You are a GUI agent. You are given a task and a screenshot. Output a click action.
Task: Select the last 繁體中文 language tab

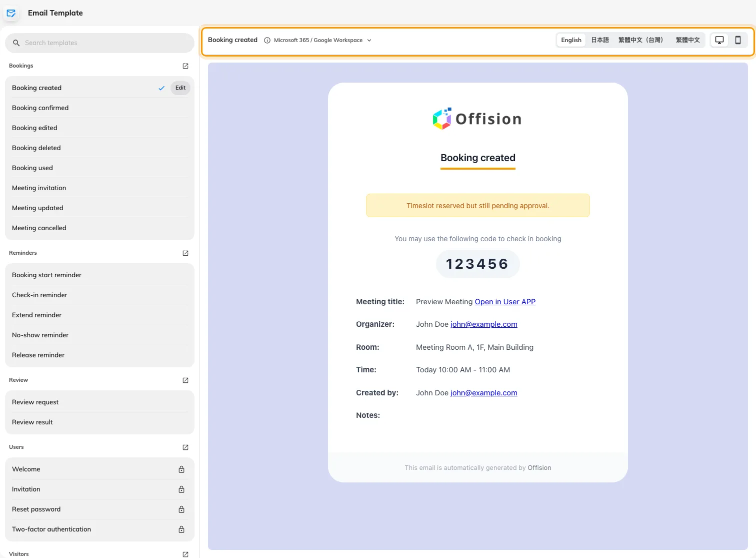(x=688, y=40)
